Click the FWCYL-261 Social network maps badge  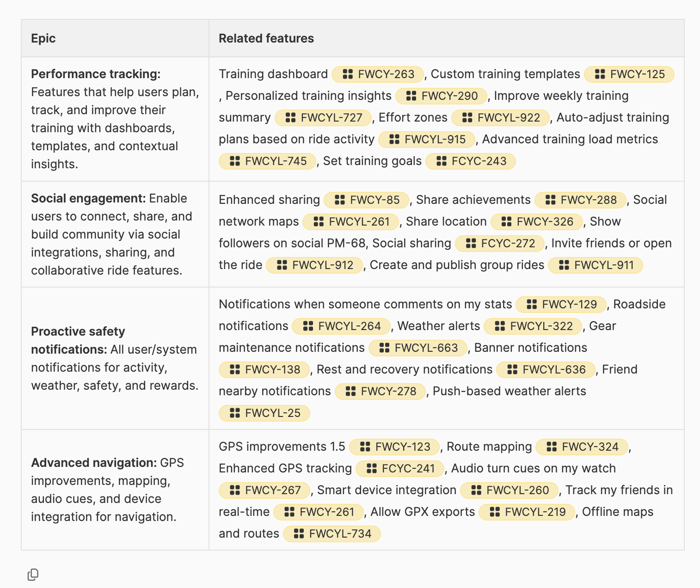pos(350,221)
